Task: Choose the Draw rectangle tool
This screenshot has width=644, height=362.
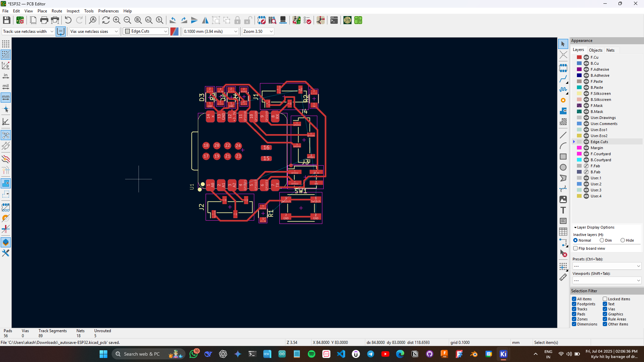Action: pyautogui.click(x=563, y=157)
